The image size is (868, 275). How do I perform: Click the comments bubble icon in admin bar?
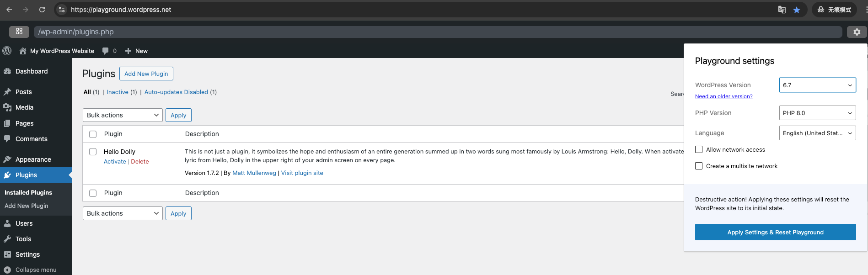click(106, 51)
